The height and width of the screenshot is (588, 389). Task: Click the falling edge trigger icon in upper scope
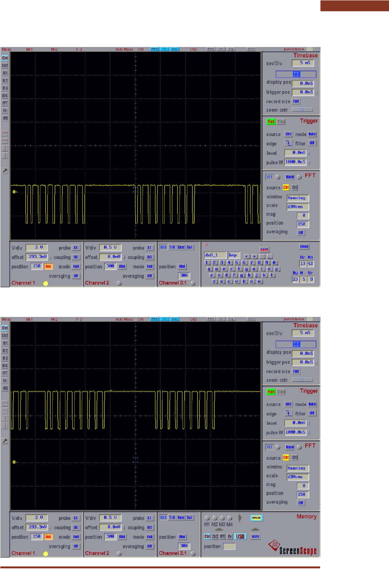point(288,143)
